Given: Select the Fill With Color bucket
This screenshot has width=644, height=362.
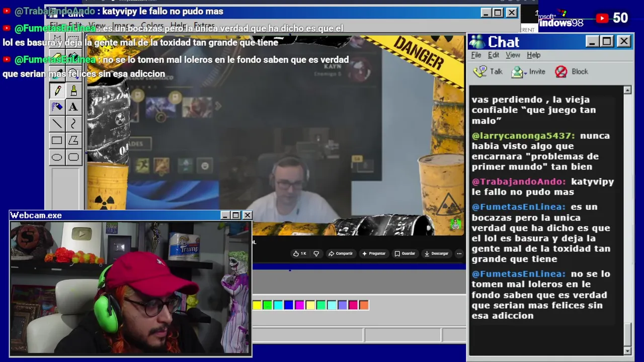Looking at the screenshot, I should pyautogui.click(x=73, y=57).
